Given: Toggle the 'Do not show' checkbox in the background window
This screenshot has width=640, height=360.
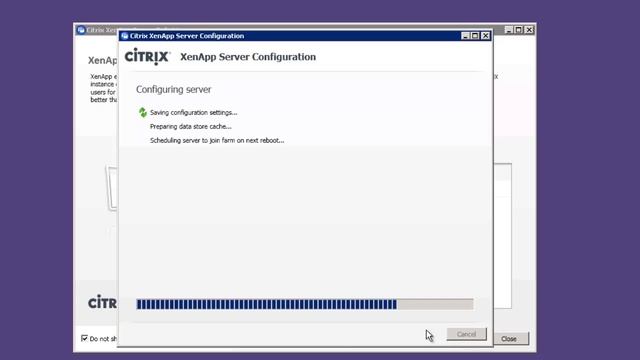Looking at the screenshot, I should point(84,338).
